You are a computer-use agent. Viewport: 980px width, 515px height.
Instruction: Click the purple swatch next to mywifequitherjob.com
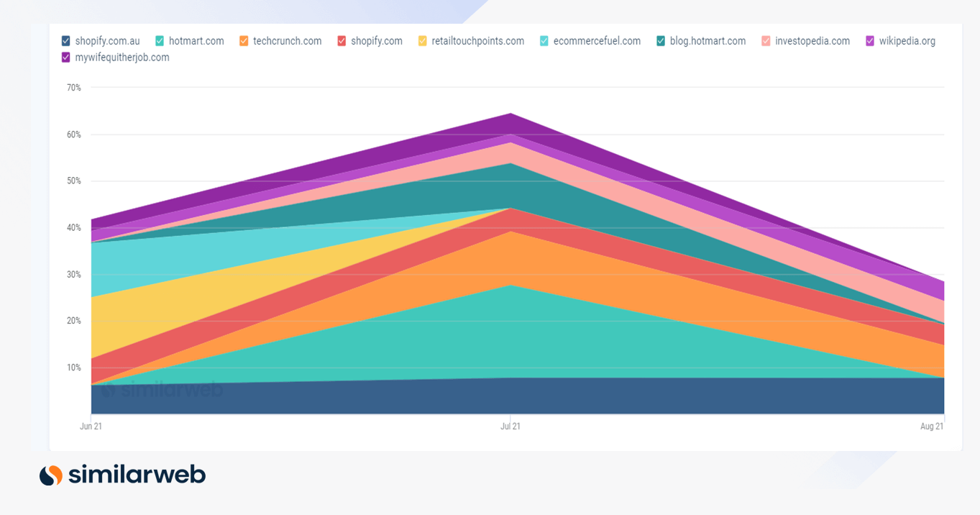click(x=65, y=57)
